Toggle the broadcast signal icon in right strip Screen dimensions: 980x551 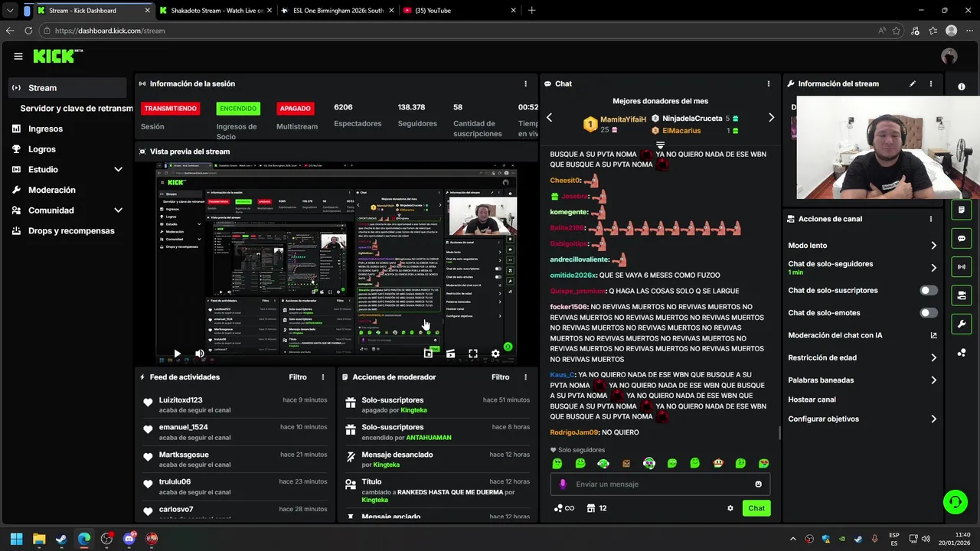962,266
